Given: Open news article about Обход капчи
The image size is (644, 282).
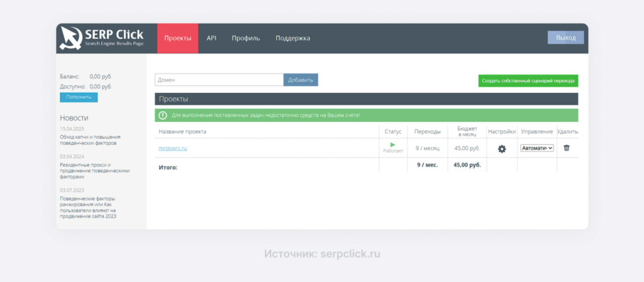Looking at the screenshot, I should point(90,139).
